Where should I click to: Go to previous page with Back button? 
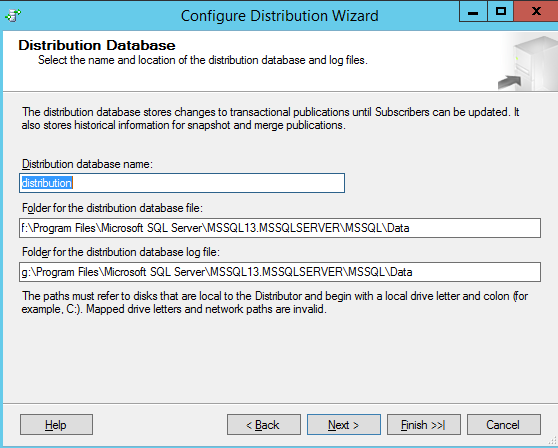pos(264,425)
